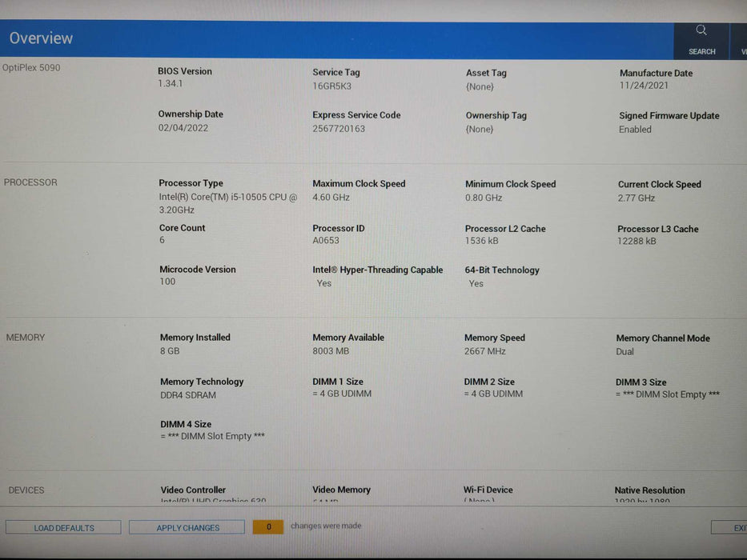
Task: Select the Native Resolution label
Action: pyautogui.click(x=649, y=490)
